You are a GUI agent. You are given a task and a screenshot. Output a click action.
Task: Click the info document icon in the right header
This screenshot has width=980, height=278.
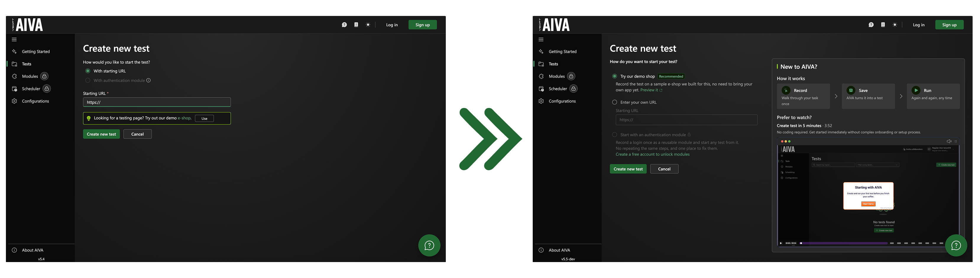(x=883, y=25)
